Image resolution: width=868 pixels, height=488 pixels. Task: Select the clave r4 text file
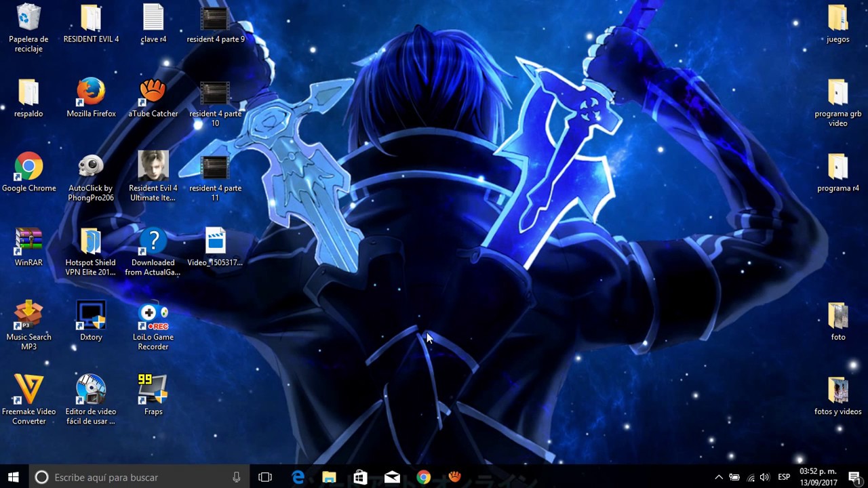click(153, 24)
